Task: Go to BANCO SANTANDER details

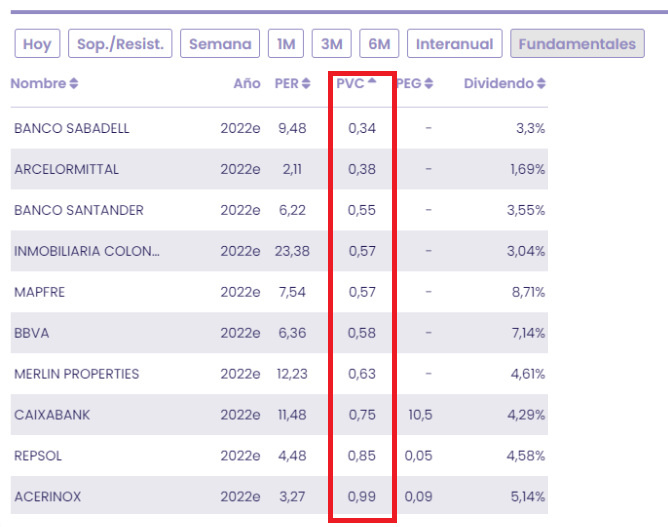Action: (x=79, y=210)
